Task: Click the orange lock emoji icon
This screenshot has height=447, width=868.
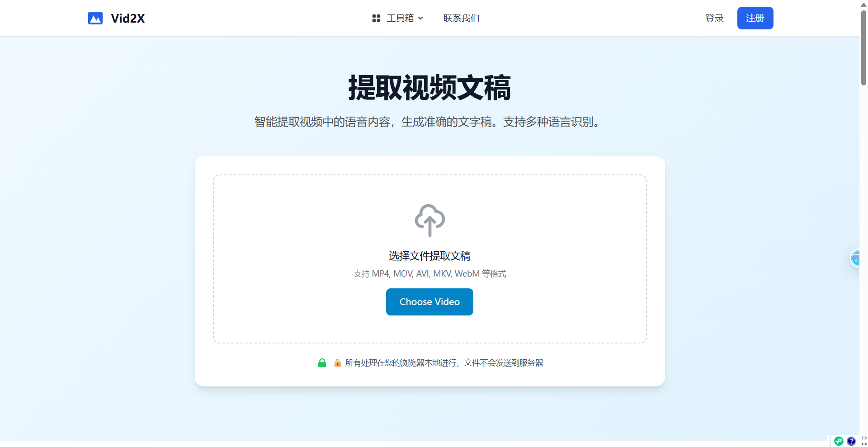Action: 337,363
